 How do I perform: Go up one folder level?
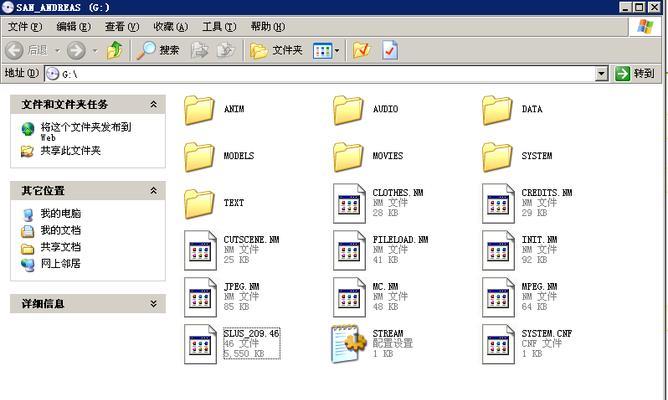(x=115, y=50)
